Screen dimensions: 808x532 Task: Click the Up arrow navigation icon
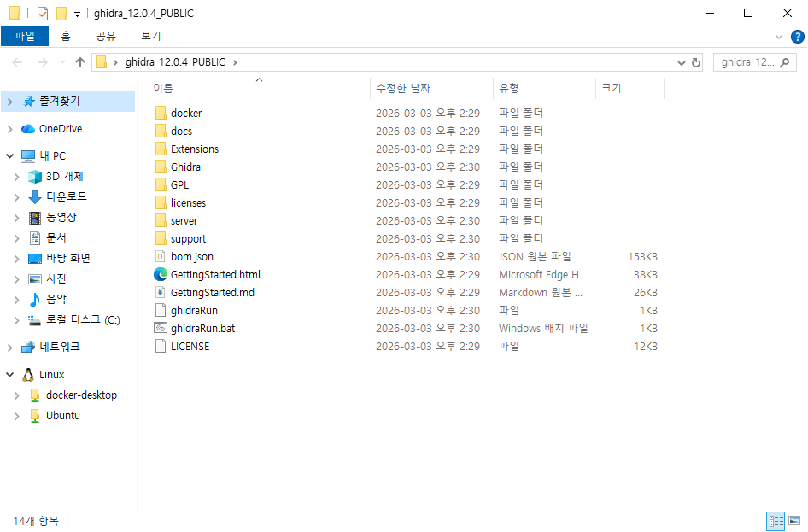coord(80,62)
